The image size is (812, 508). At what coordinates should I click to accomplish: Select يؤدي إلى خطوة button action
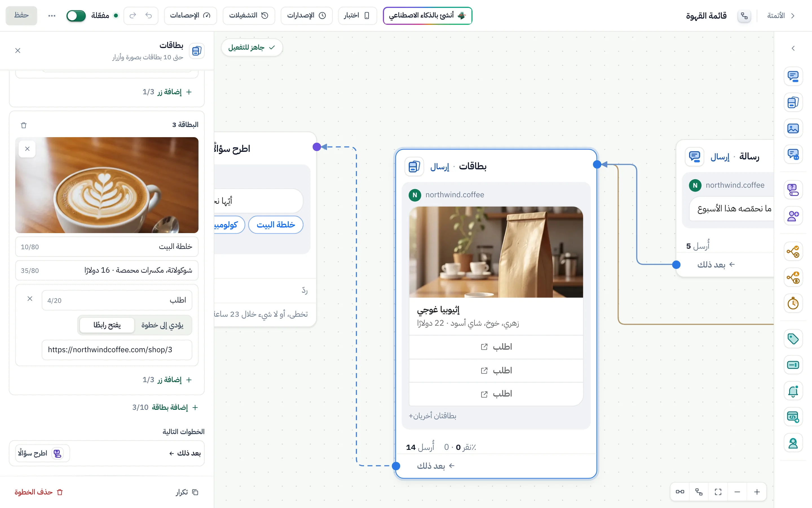(162, 325)
